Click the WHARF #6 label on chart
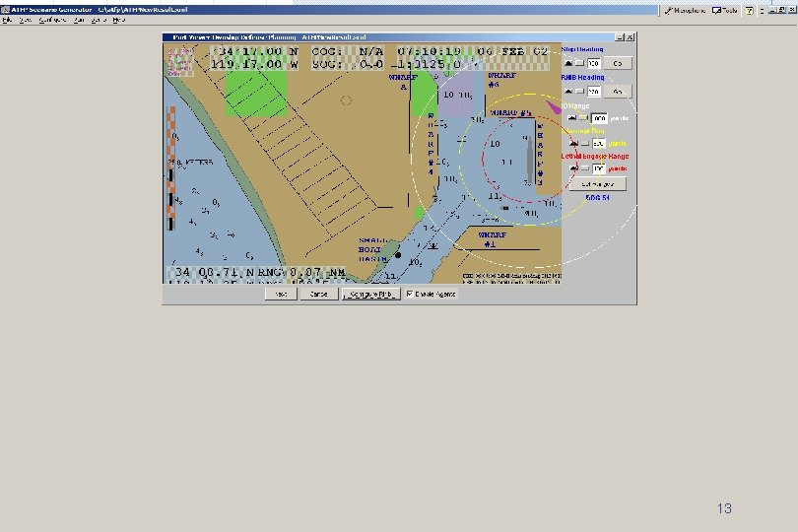The height and width of the screenshot is (532, 798). coord(501,80)
